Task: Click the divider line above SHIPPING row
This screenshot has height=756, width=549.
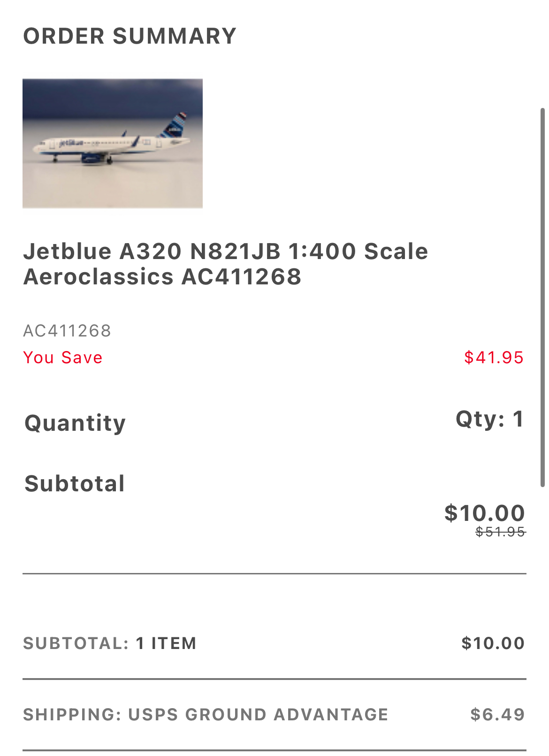Action: pos(274,679)
